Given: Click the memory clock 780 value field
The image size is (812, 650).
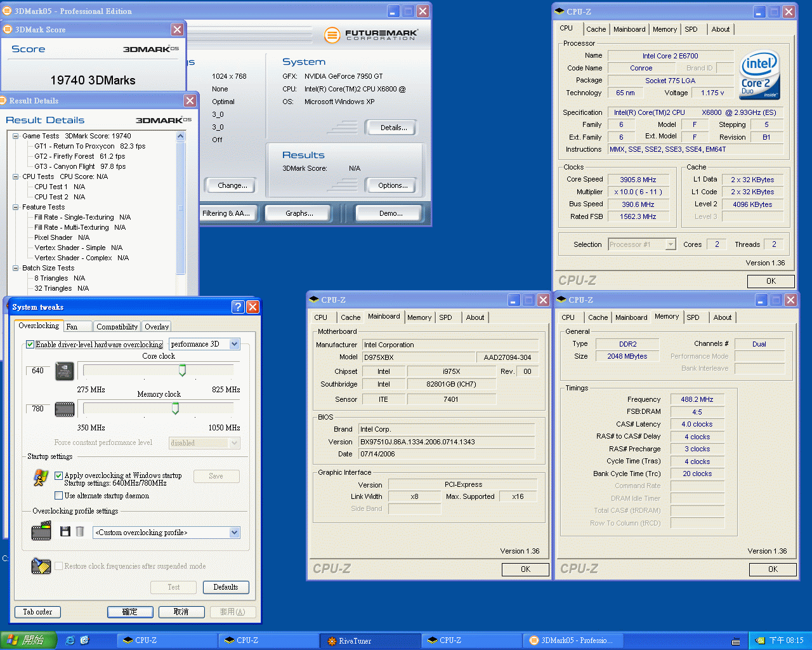Looking at the screenshot, I should point(38,409).
